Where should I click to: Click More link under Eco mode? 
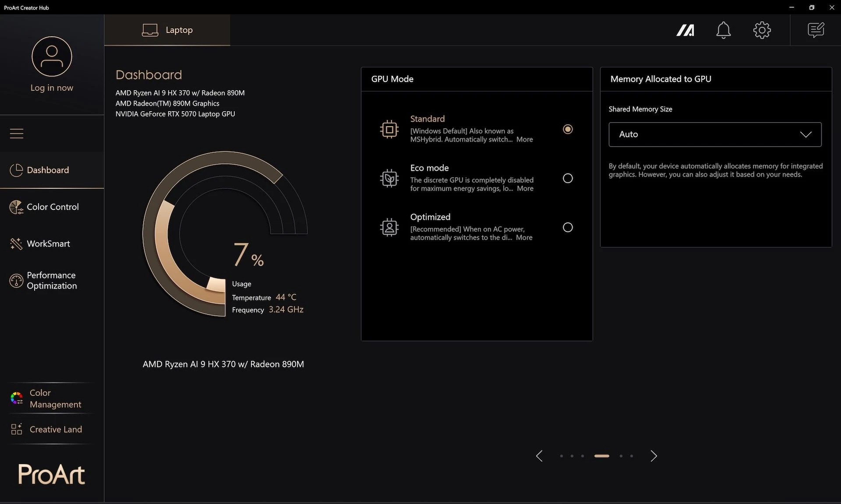(525, 188)
